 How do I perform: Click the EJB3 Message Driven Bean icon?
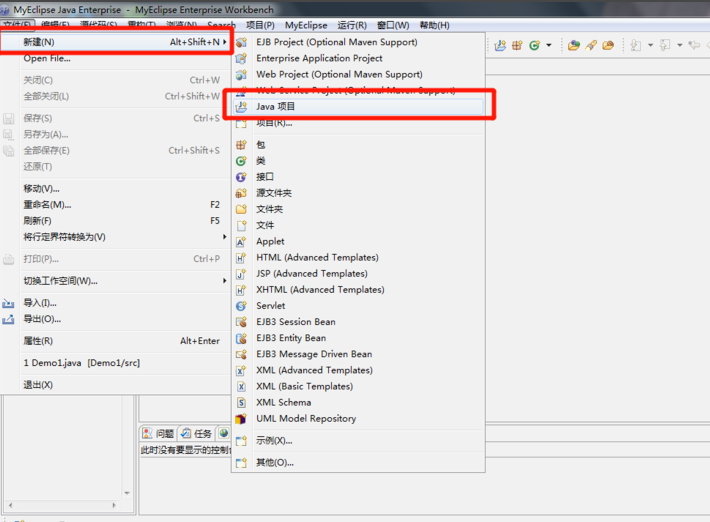click(x=241, y=354)
